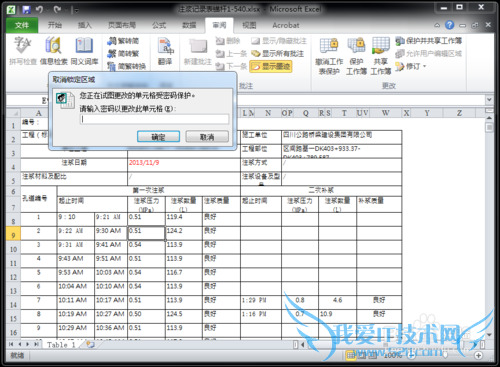Open the 信息检索 research tool

(x=53, y=51)
